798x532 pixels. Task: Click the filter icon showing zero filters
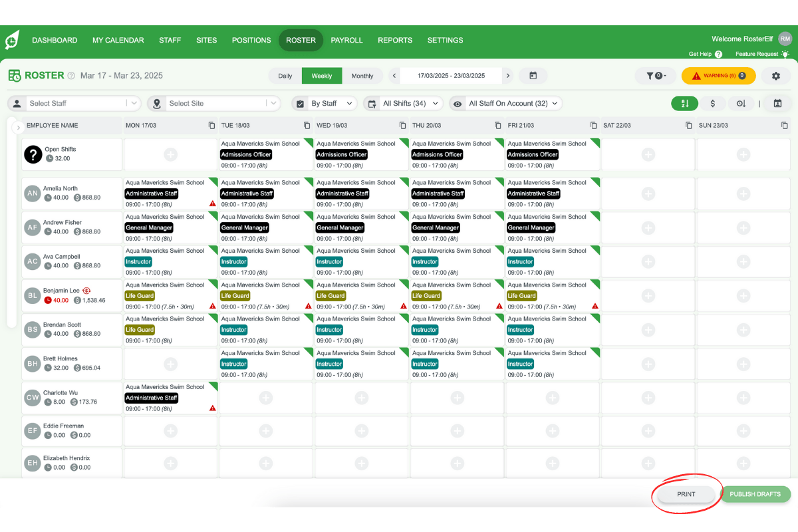tap(655, 76)
